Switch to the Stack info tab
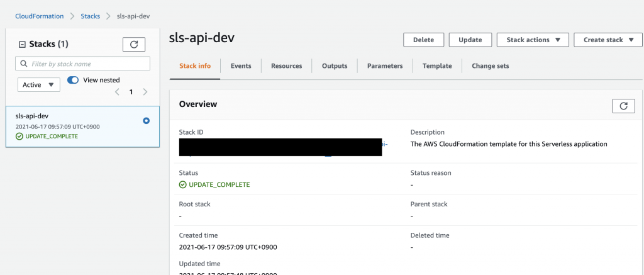644x275 pixels. coord(195,66)
